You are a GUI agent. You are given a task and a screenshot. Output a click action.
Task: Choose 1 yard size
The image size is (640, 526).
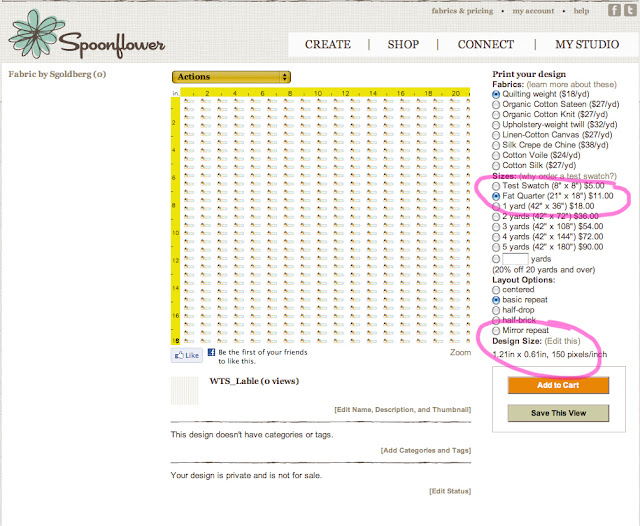pyautogui.click(x=496, y=207)
